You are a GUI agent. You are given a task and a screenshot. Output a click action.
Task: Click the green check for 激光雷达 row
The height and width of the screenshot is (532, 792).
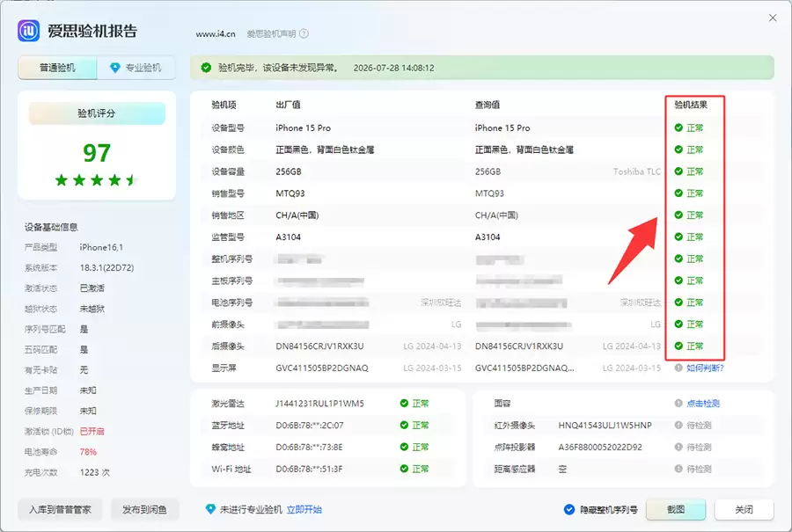[x=404, y=404]
